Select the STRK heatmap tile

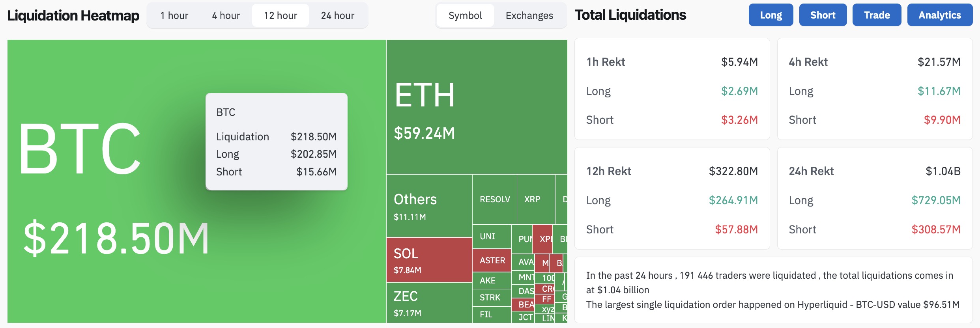point(492,298)
